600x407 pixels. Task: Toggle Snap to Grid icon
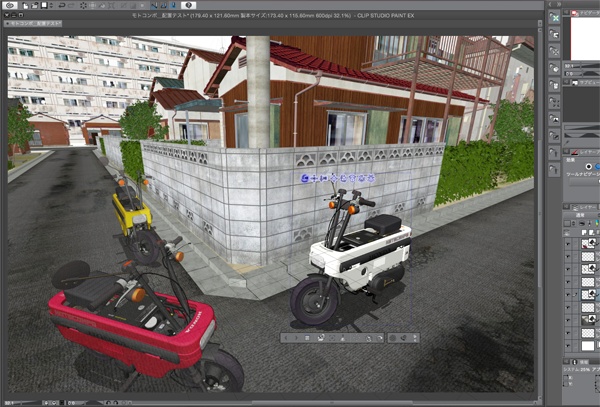pos(173,5)
